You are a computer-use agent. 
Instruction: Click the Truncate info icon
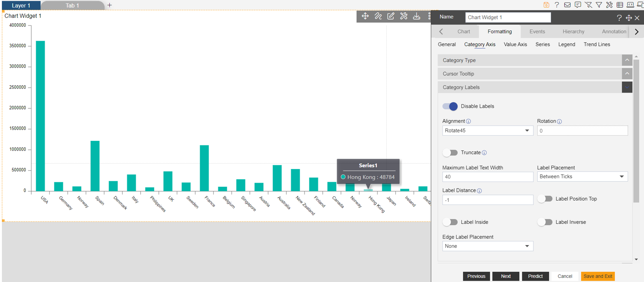click(484, 153)
